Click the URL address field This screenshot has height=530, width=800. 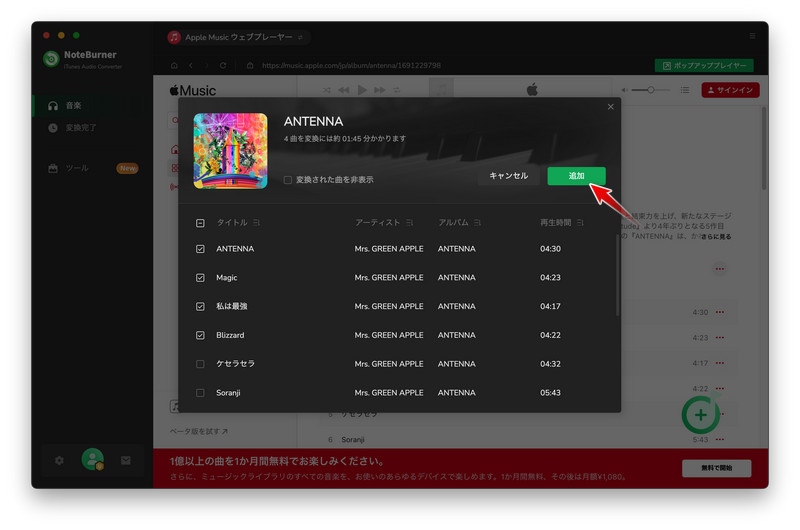click(x=351, y=65)
